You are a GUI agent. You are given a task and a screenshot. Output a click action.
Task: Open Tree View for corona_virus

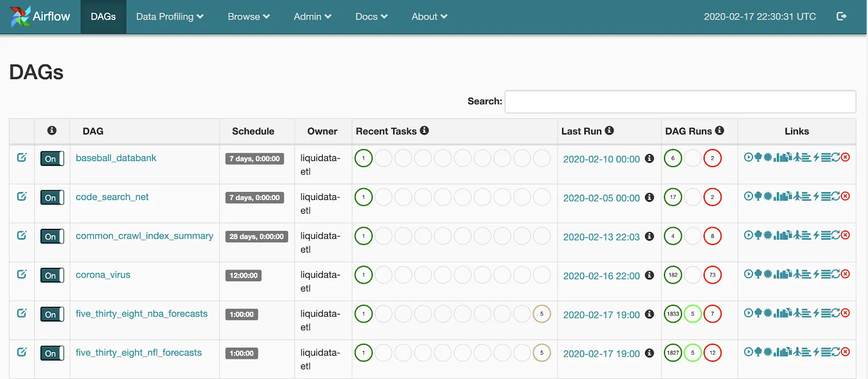758,274
